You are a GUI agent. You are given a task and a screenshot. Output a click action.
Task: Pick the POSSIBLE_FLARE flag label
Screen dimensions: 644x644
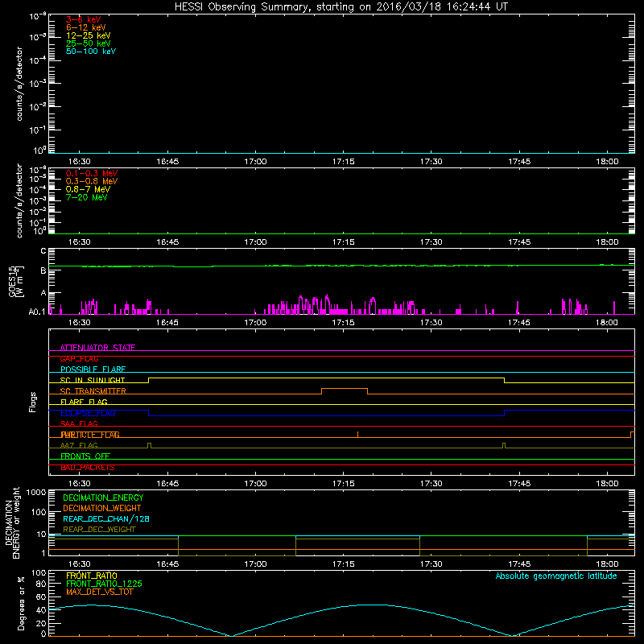pyautogui.click(x=93, y=369)
